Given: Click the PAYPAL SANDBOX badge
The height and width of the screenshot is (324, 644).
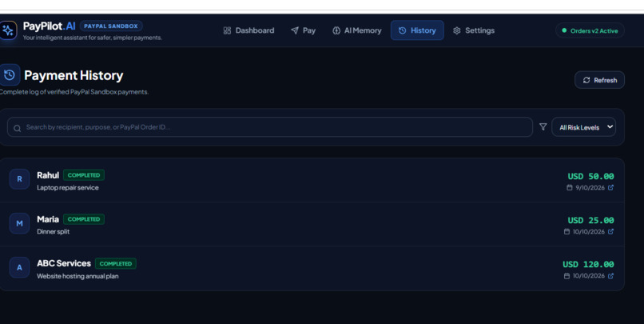Looking at the screenshot, I should [x=111, y=26].
